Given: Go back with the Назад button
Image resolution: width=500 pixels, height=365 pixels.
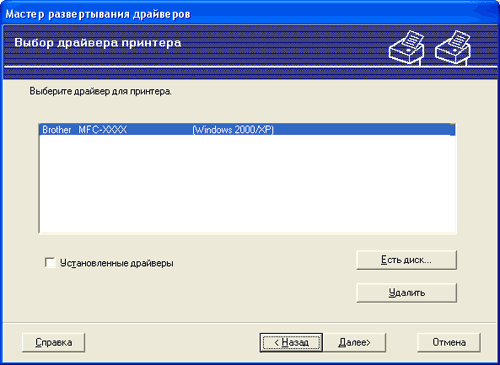Looking at the screenshot, I should click(291, 342).
